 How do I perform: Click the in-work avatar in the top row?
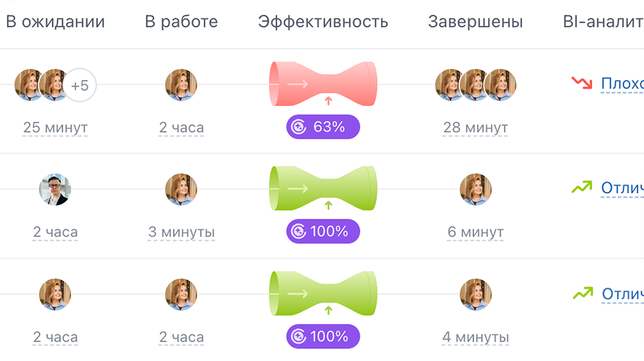(x=181, y=85)
